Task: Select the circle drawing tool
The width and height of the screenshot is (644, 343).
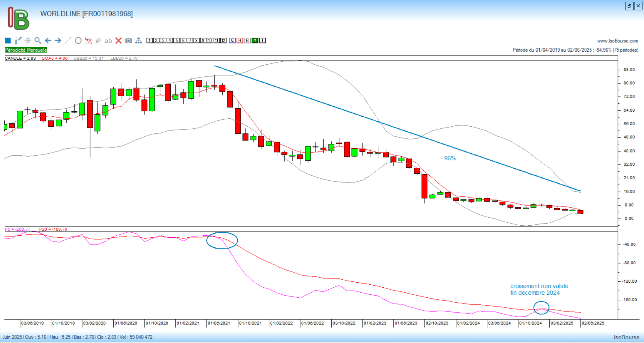Action: 78,41
